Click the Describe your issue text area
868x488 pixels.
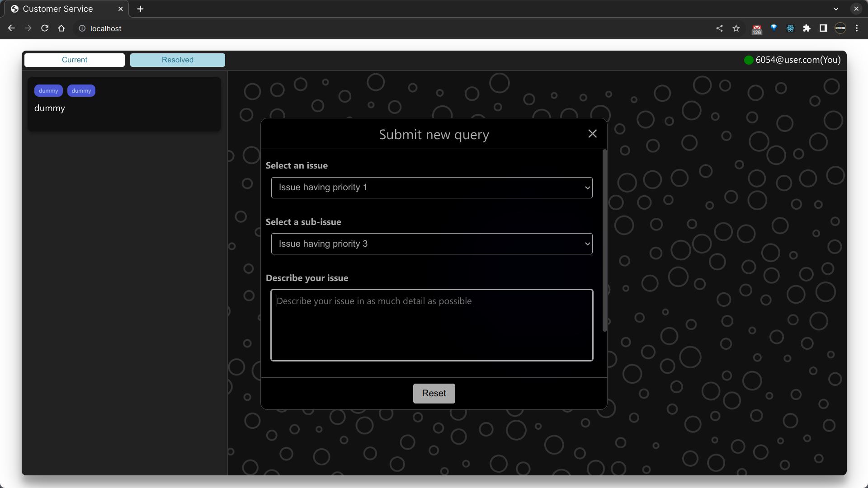click(x=431, y=325)
